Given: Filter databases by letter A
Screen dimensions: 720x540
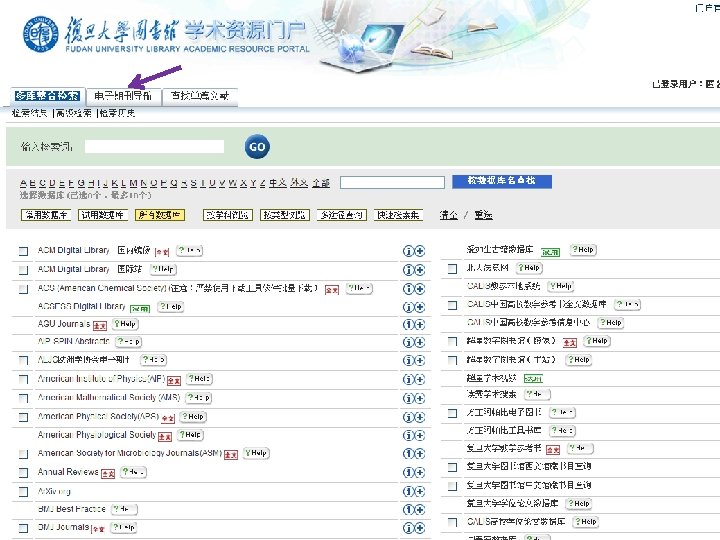Looking at the screenshot, I should [x=23, y=183].
